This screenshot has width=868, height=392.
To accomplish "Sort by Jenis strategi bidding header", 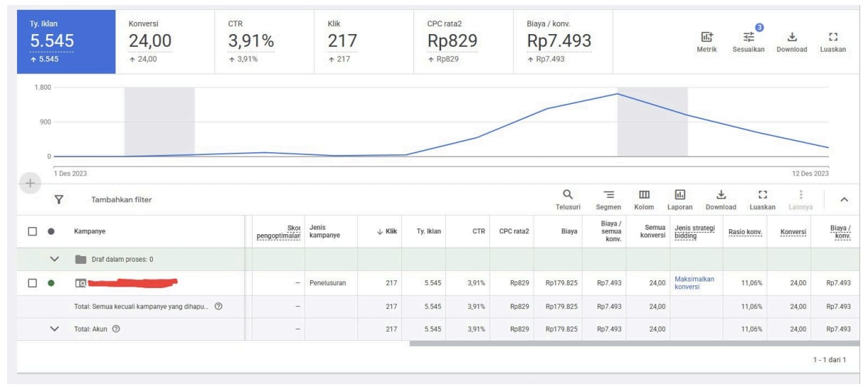I will coord(694,232).
